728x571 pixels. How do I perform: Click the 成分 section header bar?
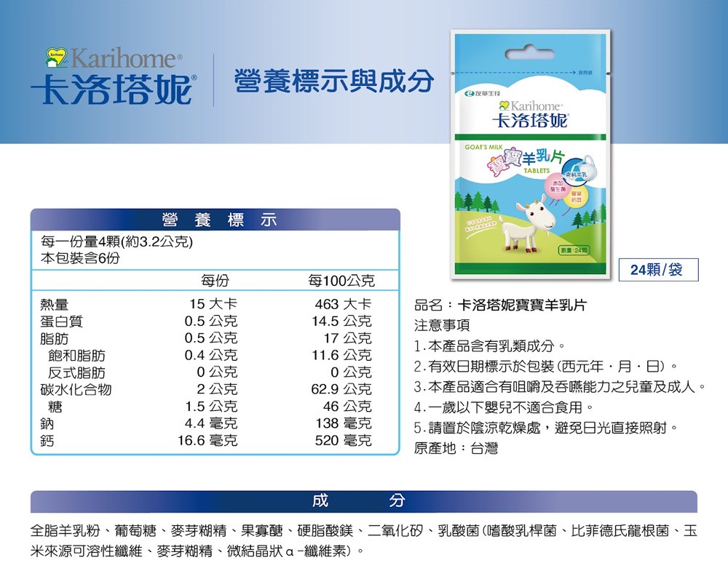[364, 501]
